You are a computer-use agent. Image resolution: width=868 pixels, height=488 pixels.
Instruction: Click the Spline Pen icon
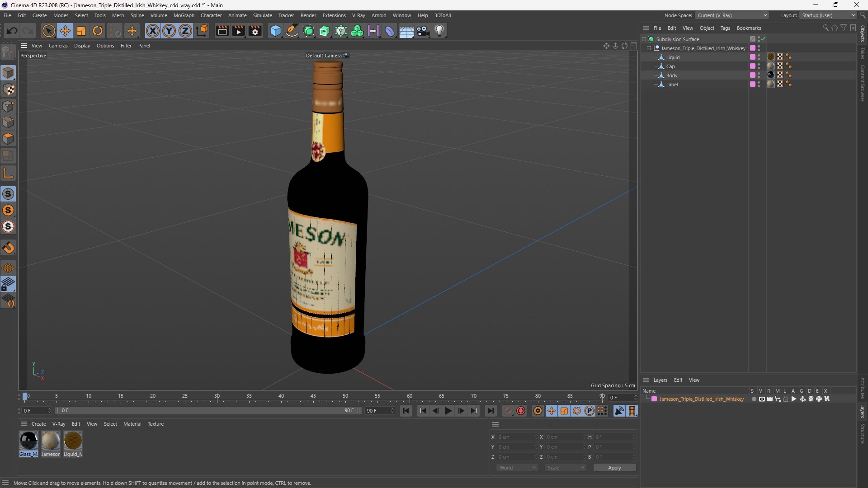(292, 31)
